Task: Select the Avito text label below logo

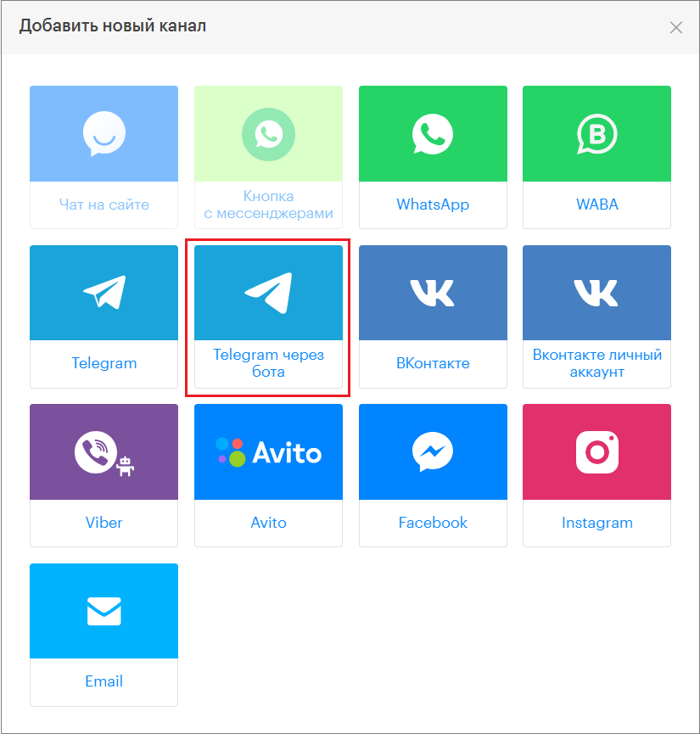Action: (x=268, y=523)
